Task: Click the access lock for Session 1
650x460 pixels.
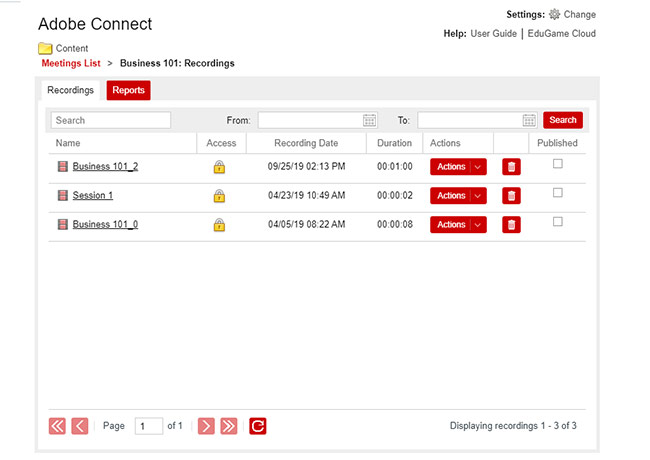Action: coord(219,196)
